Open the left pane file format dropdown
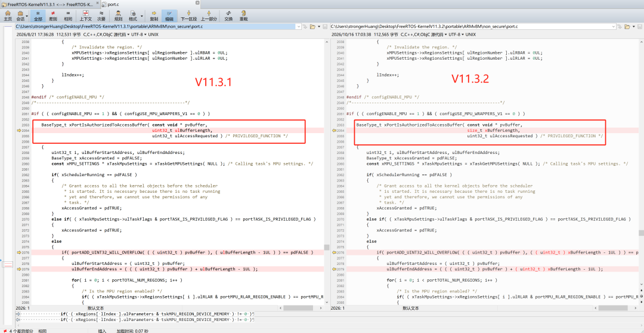This screenshot has width=644, height=333. (x=107, y=35)
